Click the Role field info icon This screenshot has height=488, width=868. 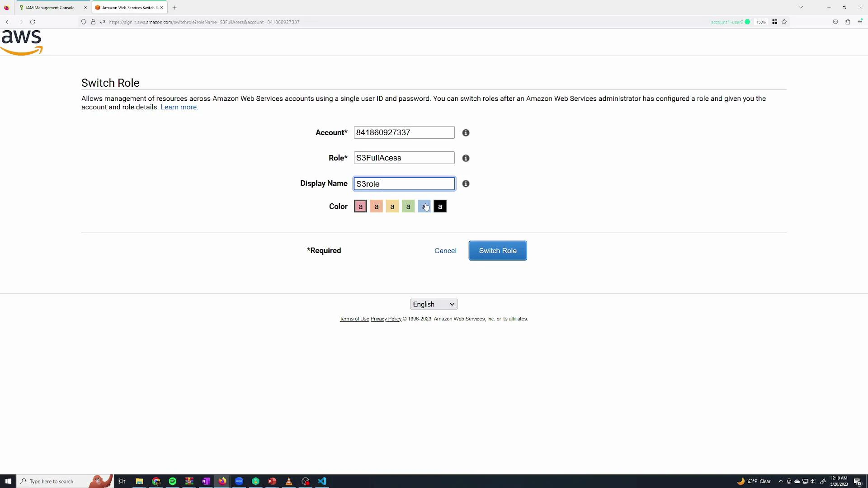(x=466, y=158)
